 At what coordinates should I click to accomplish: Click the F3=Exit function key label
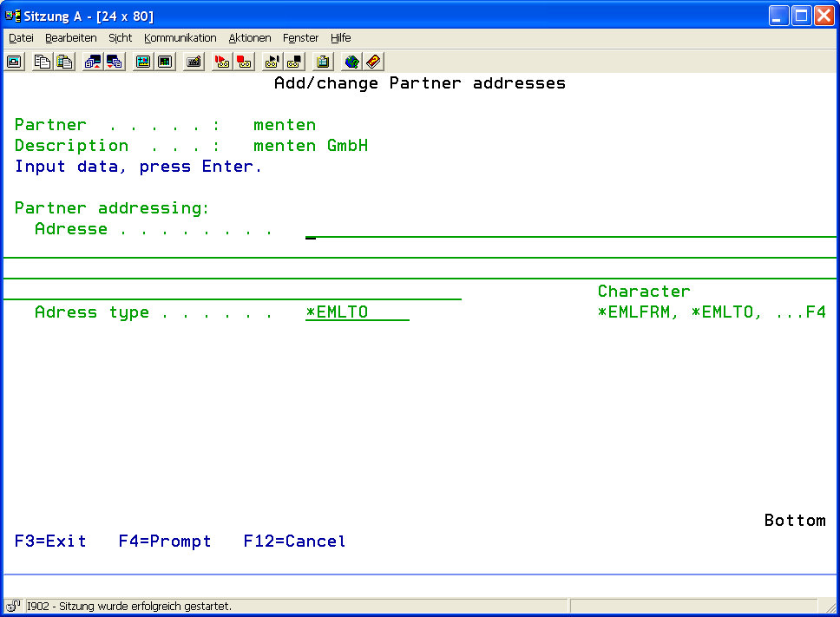coord(50,542)
